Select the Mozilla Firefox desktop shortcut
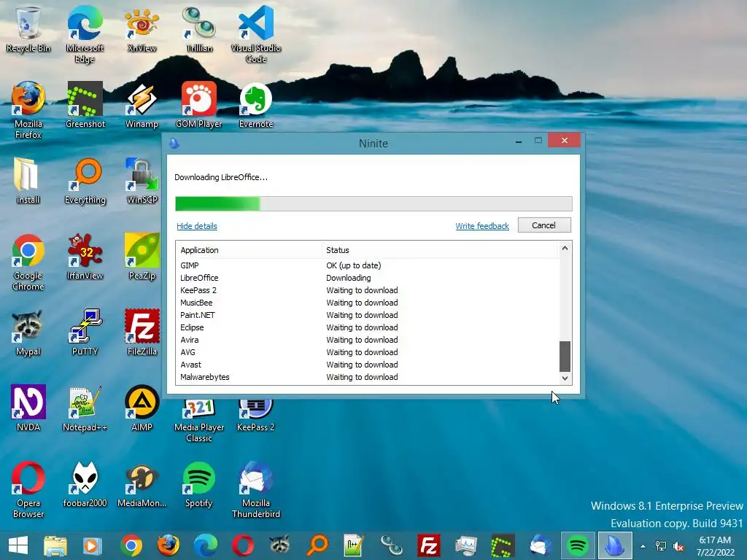This screenshot has height=560, width=747. [x=28, y=111]
